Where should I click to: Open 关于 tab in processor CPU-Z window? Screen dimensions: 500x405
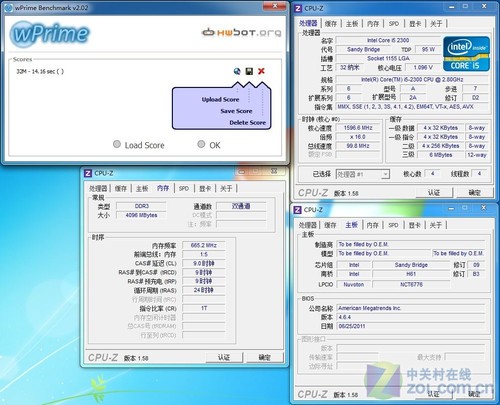coord(436,24)
